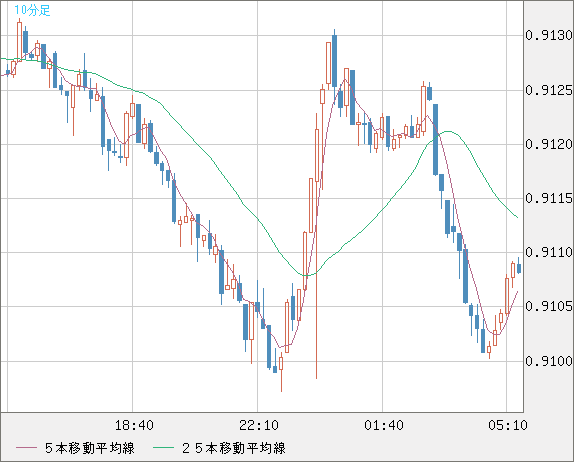The height and width of the screenshot is (462, 574).
Task: Click the 22:10 time axis label
Action: [x=259, y=425]
